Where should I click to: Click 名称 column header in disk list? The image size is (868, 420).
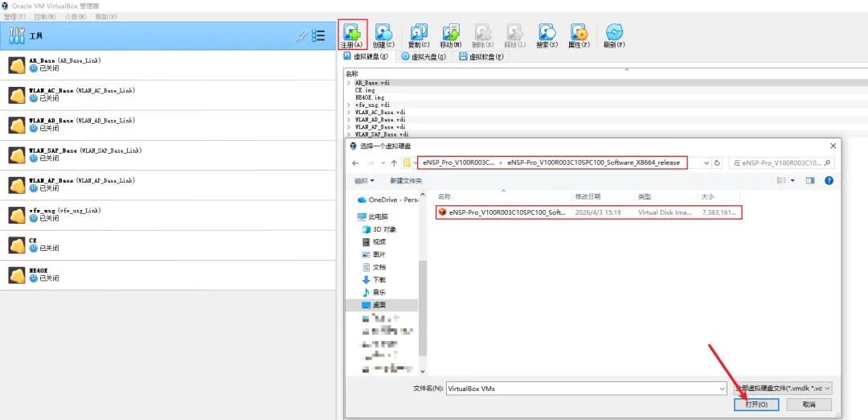point(352,74)
